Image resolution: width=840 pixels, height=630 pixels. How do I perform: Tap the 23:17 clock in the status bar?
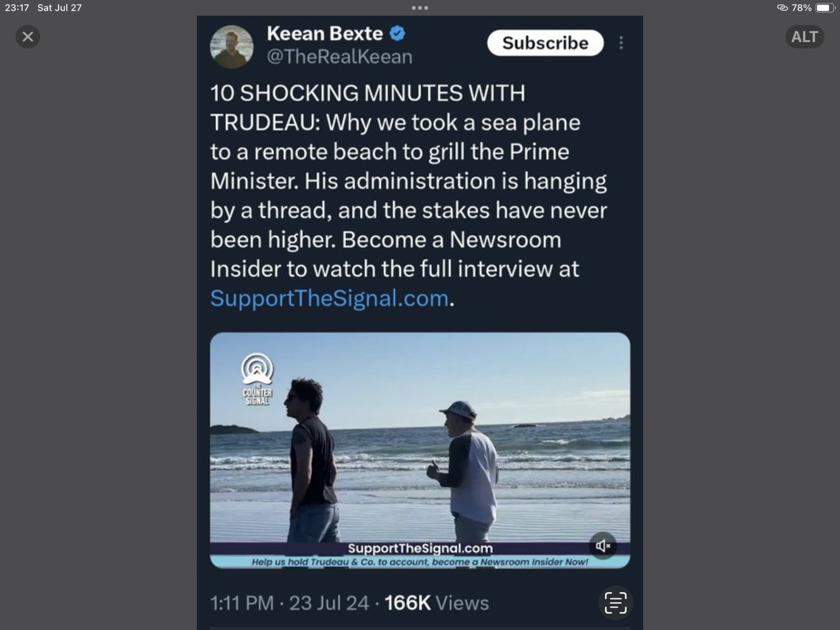pyautogui.click(x=16, y=8)
